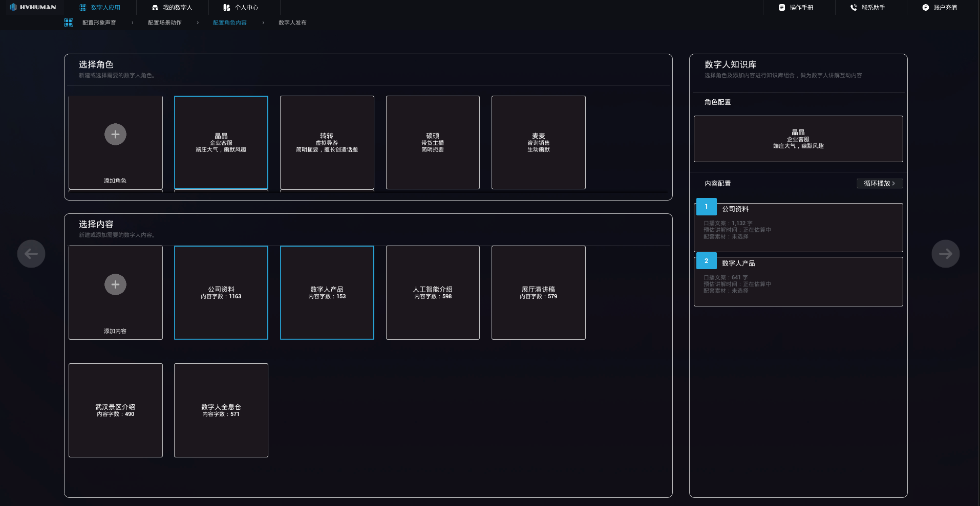The height and width of the screenshot is (506, 980).
Task: Go to step 配置角色内容
Action: click(x=230, y=23)
